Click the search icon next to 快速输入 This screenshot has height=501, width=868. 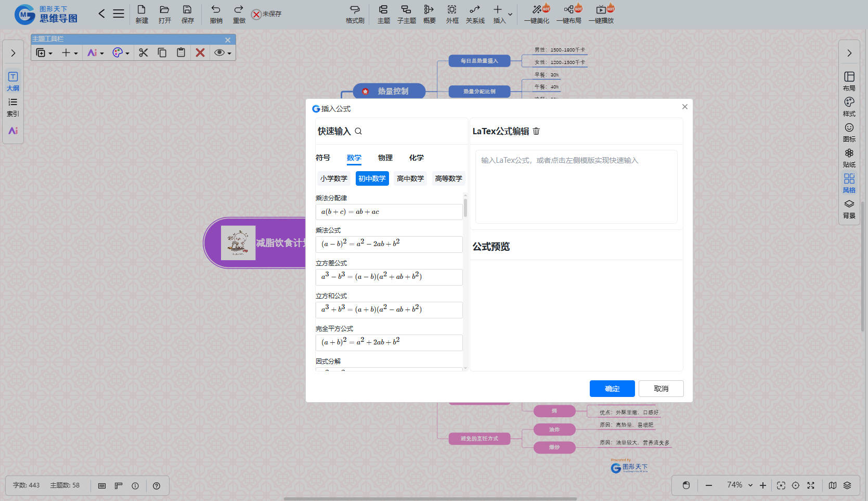(x=358, y=132)
